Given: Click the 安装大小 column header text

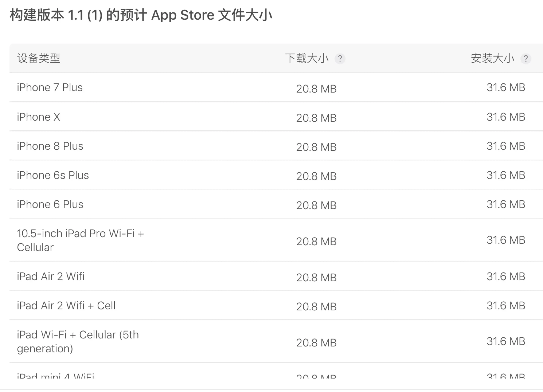Looking at the screenshot, I should click(492, 58).
